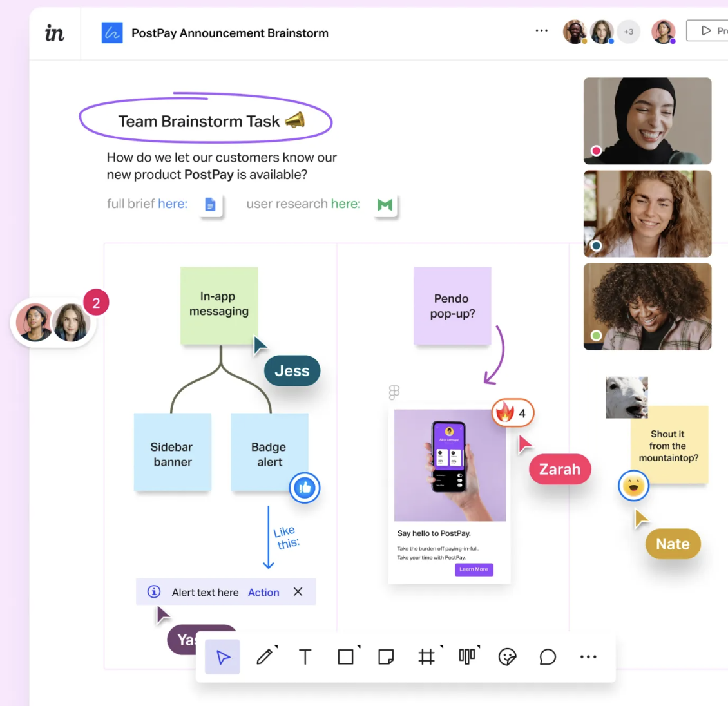Click the Zarah cursor label
The height and width of the screenshot is (706, 728).
pos(560,469)
